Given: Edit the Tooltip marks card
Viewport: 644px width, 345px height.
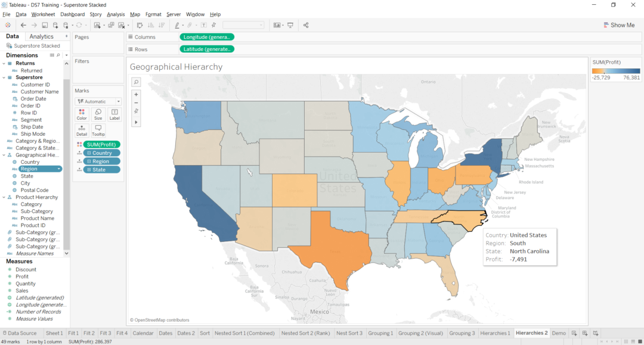Looking at the screenshot, I should pyautogui.click(x=98, y=132).
